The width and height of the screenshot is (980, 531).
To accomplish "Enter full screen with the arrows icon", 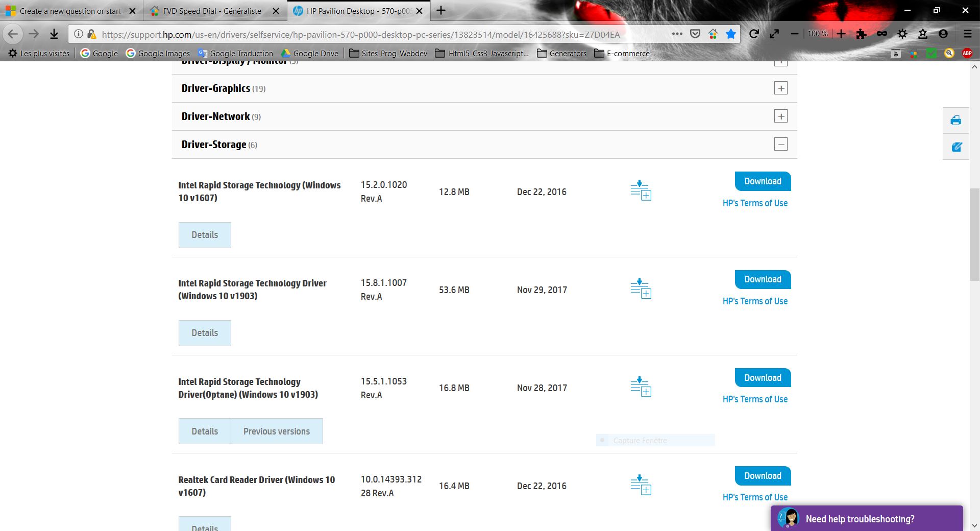I will click(774, 34).
